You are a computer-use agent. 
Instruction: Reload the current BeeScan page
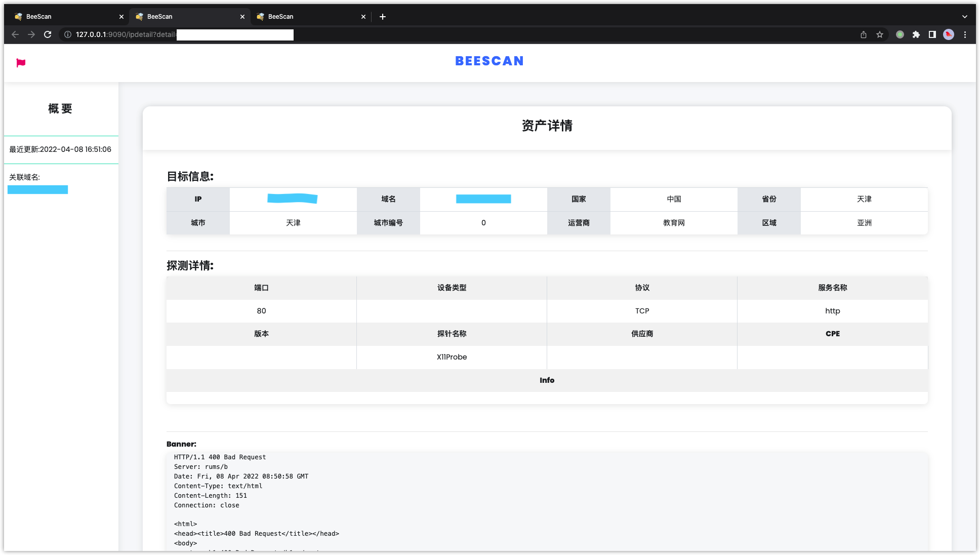coord(48,34)
